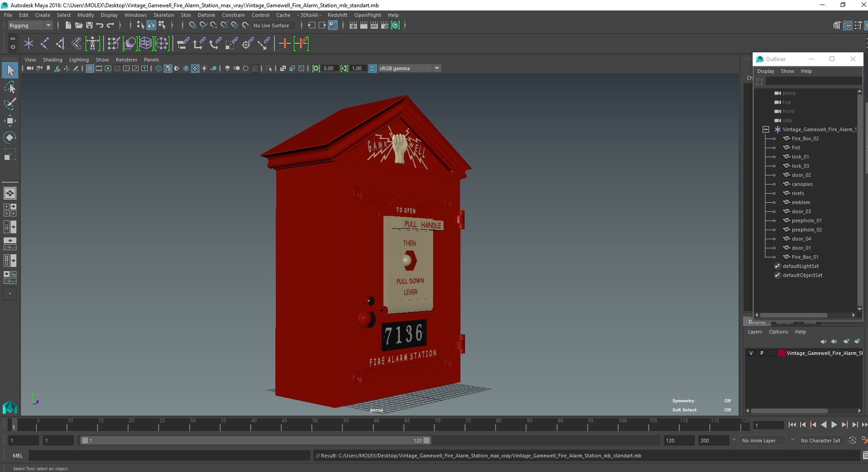Toggle the empty layer display type box
The image size is (868, 472).
tap(772, 353)
